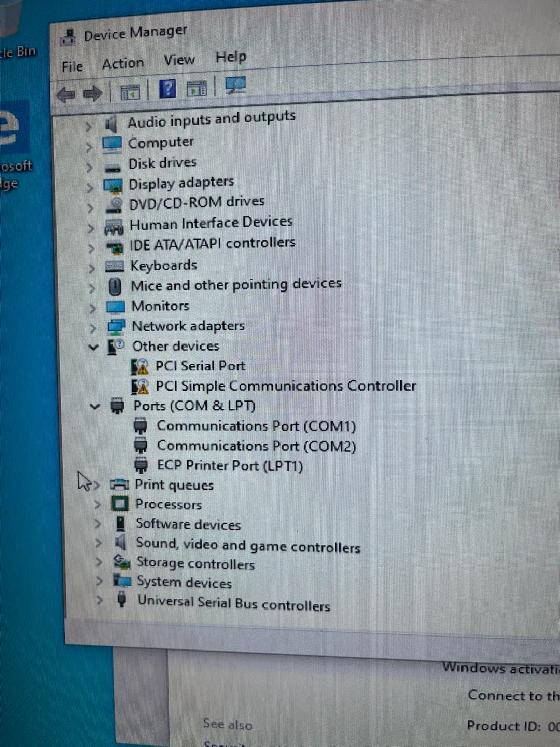This screenshot has width=560, height=747.
Task: Click warning icon beside PCI Serial Port
Action: pos(139,367)
